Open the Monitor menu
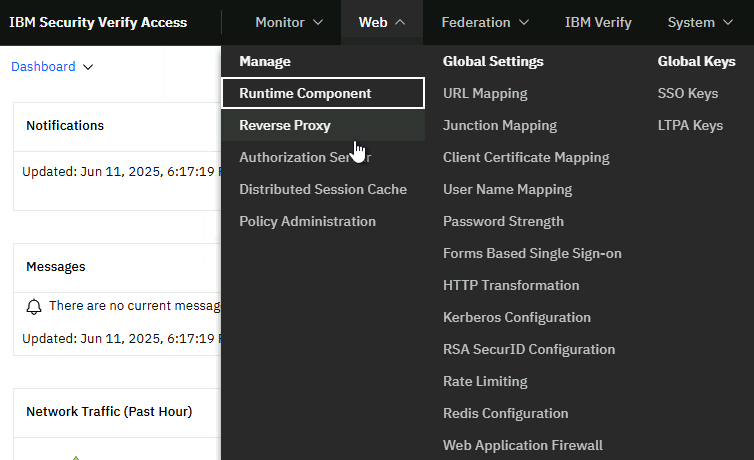This screenshot has width=754, height=460. pos(289,23)
